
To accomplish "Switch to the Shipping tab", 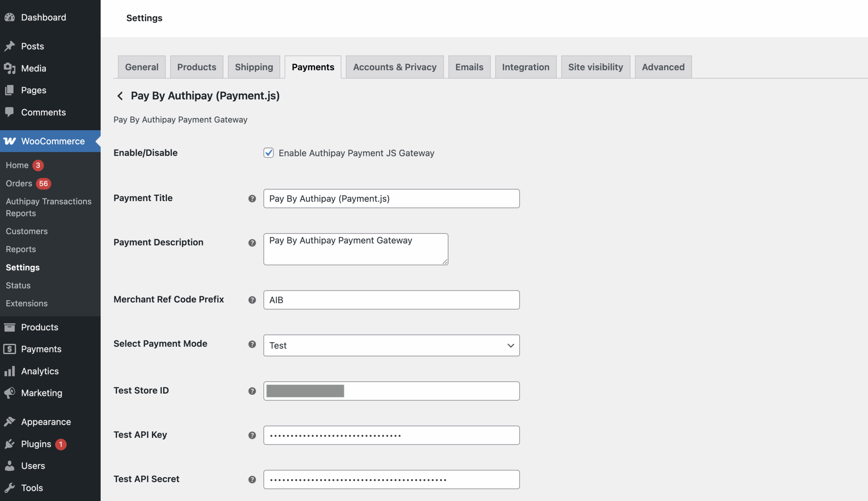I will [x=254, y=67].
